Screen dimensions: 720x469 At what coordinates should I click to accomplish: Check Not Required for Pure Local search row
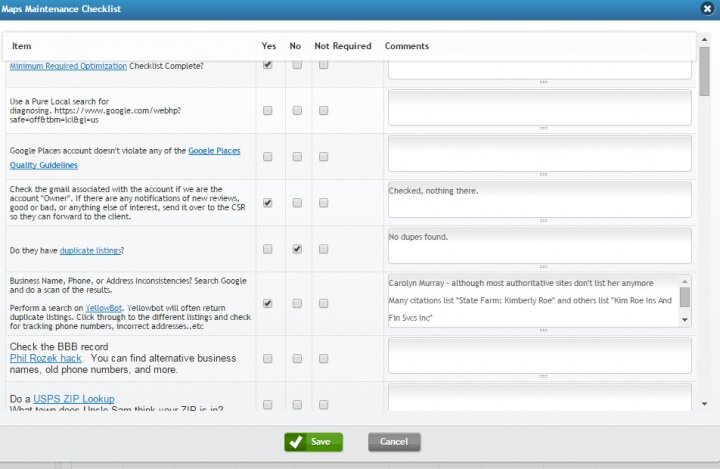point(323,110)
